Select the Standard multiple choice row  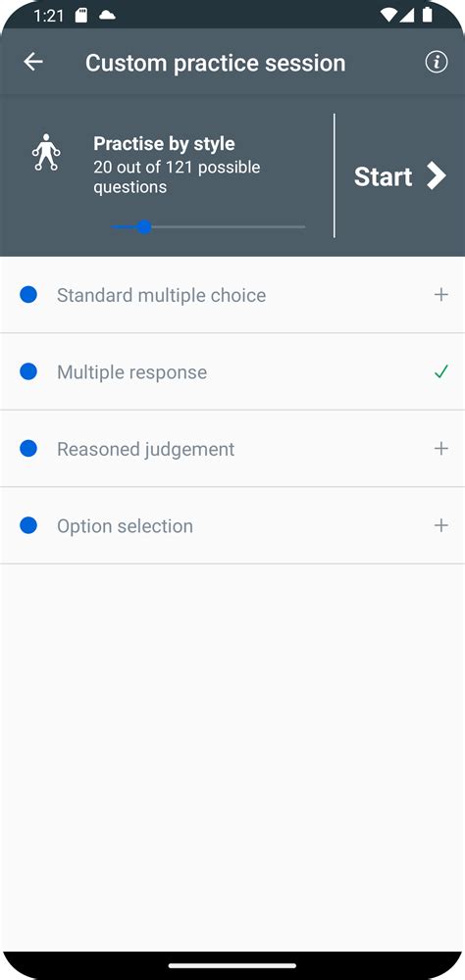[x=232, y=295]
